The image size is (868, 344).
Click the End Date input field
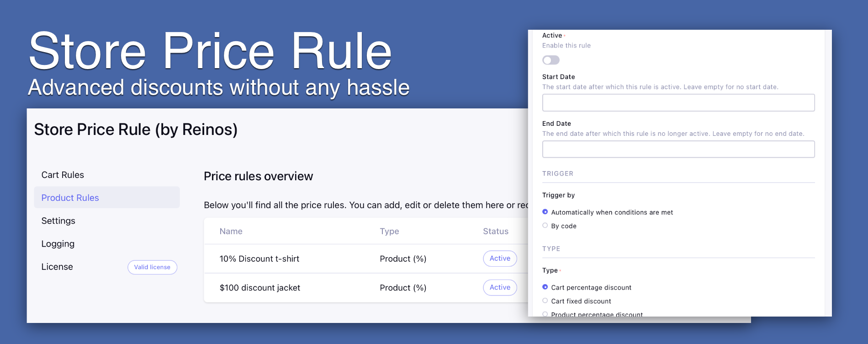[x=678, y=149]
